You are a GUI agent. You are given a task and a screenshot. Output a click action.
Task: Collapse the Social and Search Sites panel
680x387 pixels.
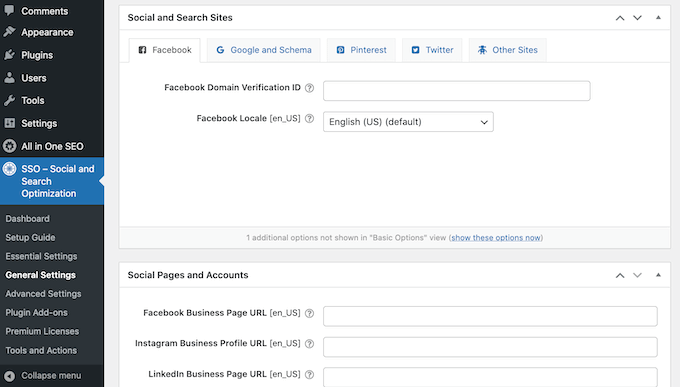658,17
